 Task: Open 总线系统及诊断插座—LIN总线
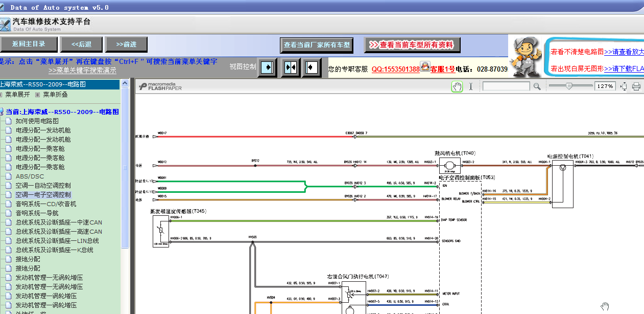[57, 241]
